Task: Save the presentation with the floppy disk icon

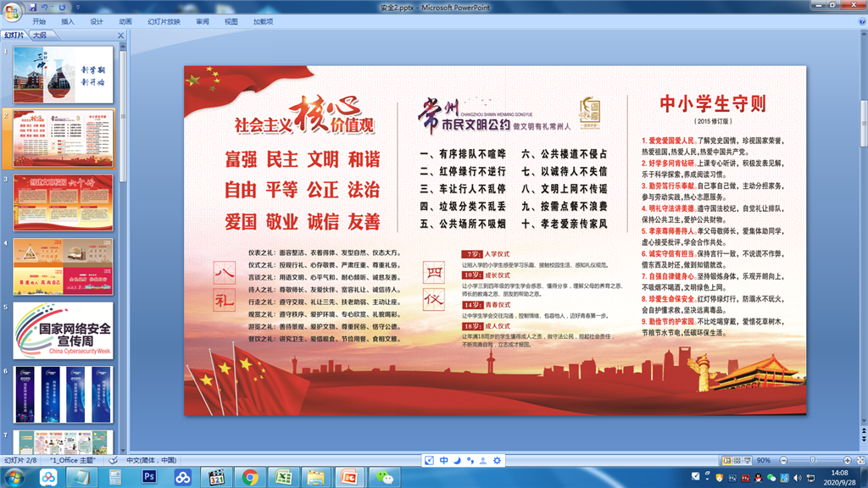Action: (33, 7)
